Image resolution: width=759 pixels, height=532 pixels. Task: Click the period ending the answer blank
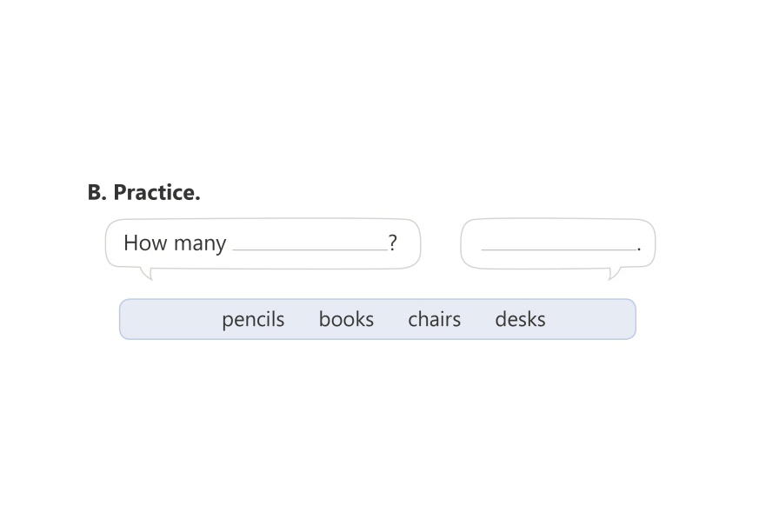pyautogui.click(x=639, y=249)
